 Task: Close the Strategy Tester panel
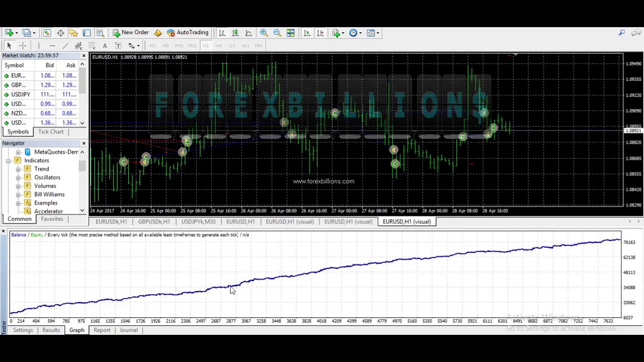(x=3, y=231)
